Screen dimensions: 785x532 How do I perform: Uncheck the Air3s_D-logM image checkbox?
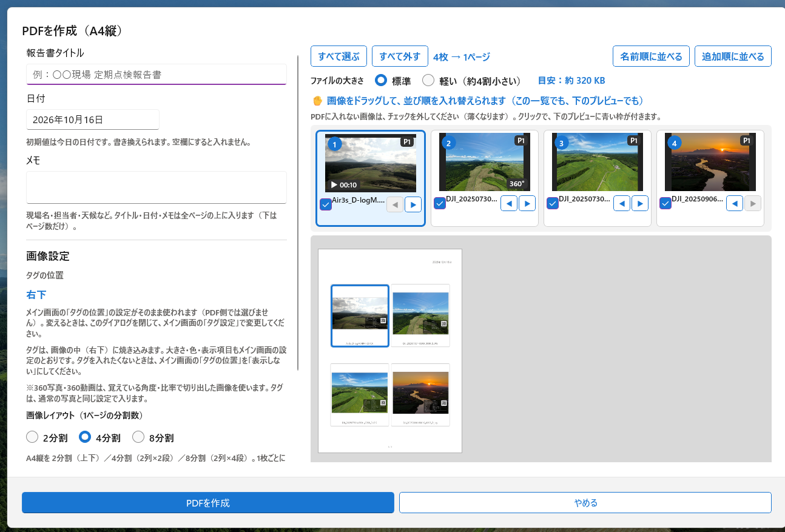326,205
